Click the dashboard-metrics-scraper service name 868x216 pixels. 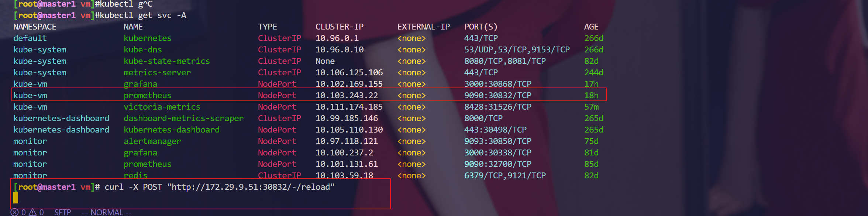point(183,118)
